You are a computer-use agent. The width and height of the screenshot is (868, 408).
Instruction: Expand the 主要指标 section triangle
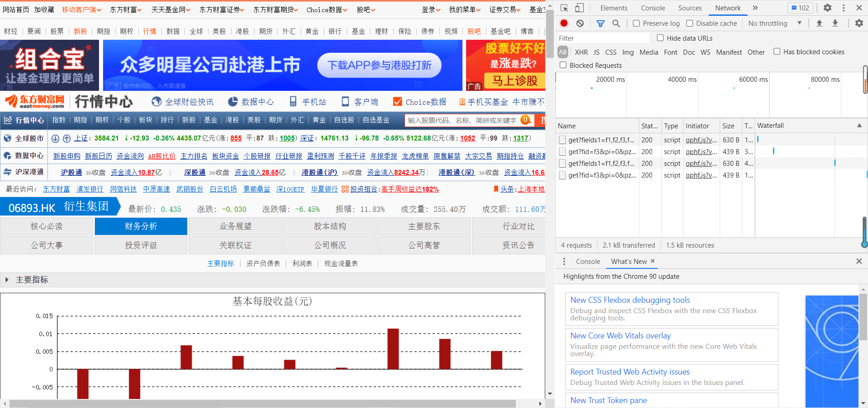click(x=7, y=280)
